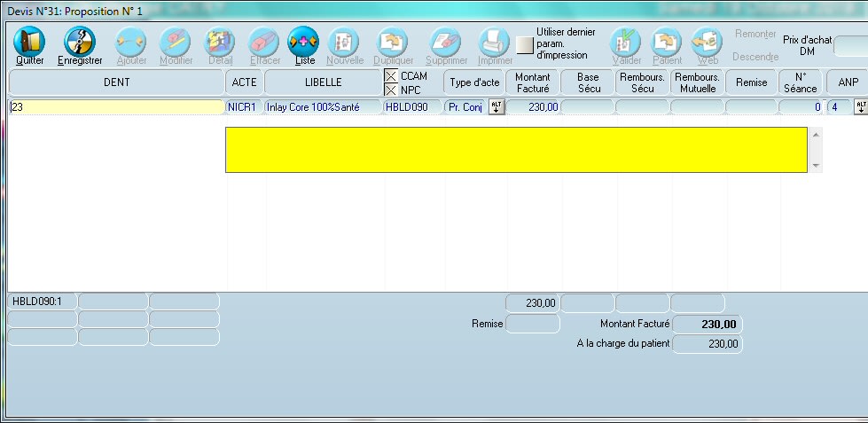Click the DENT column header
This screenshot has width=868, height=423.
(116, 82)
